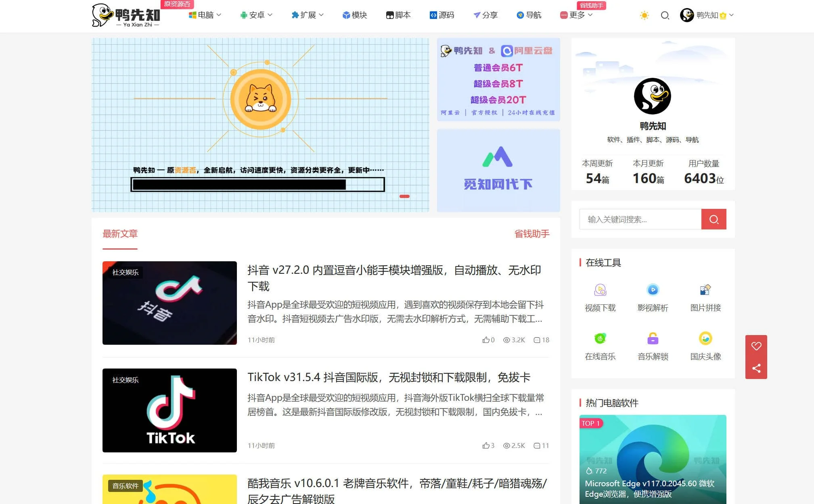Screen dimensions: 814x504
Task: Expand the 安卓 menu chevron
Action: pos(270,15)
